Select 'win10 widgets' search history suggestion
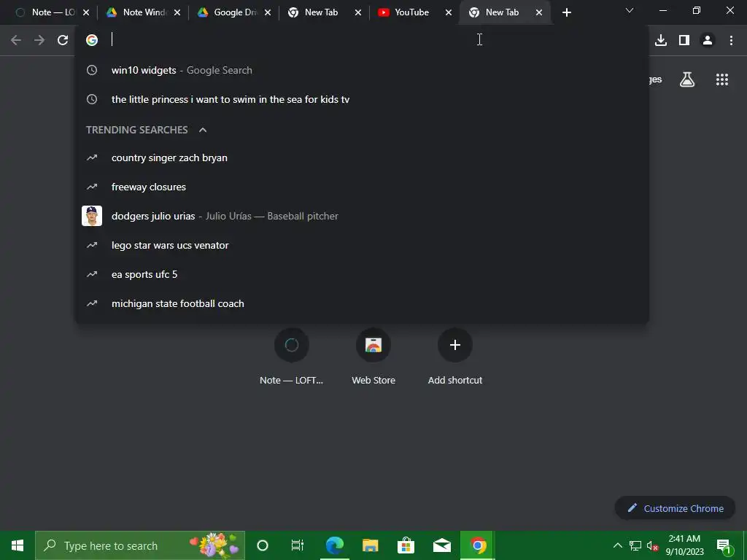This screenshot has width=747, height=560. pyautogui.click(x=362, y=71)
